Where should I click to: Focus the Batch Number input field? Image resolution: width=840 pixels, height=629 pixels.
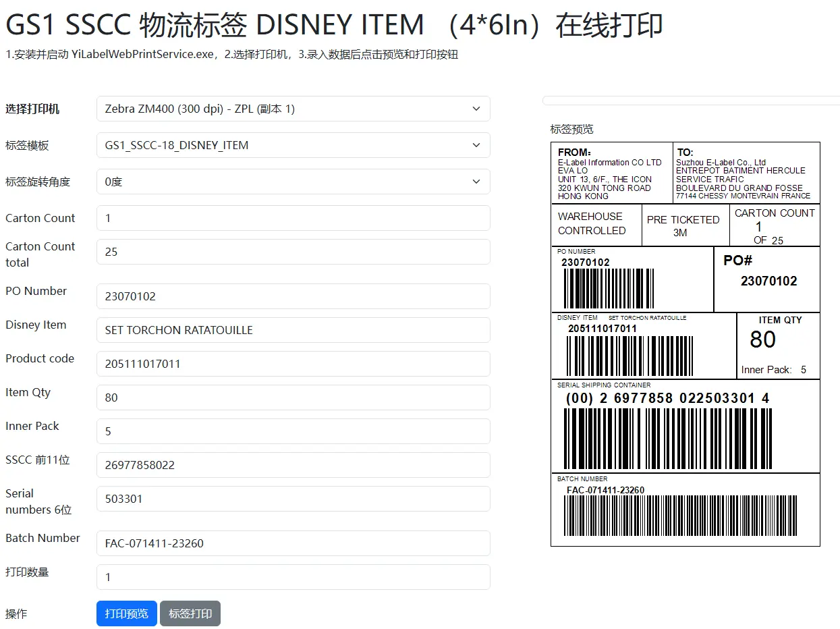(293, 543)
